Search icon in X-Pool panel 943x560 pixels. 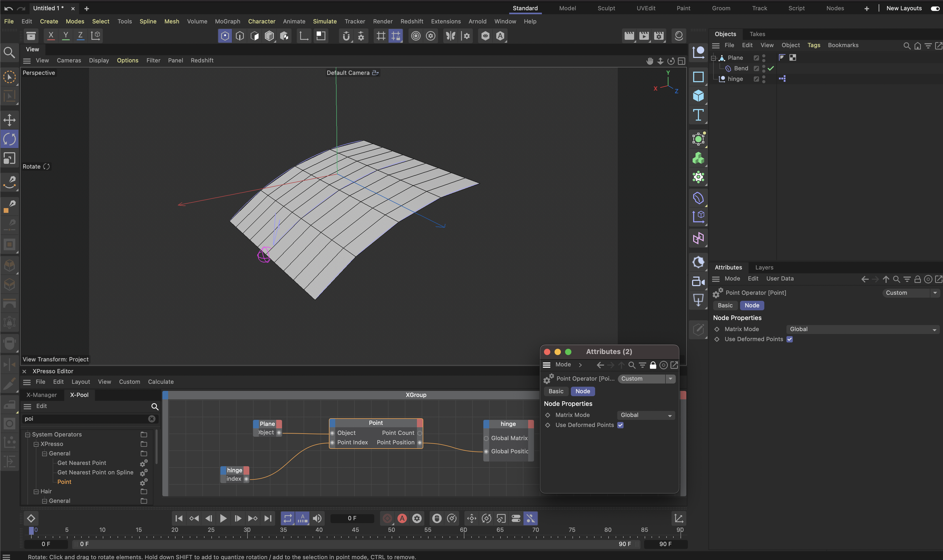[x=155, y=406]
